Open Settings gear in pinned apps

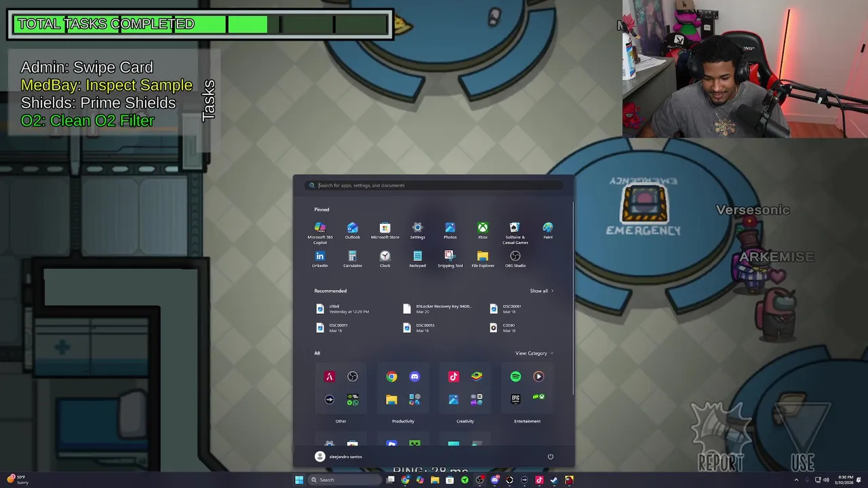[417, 230]
